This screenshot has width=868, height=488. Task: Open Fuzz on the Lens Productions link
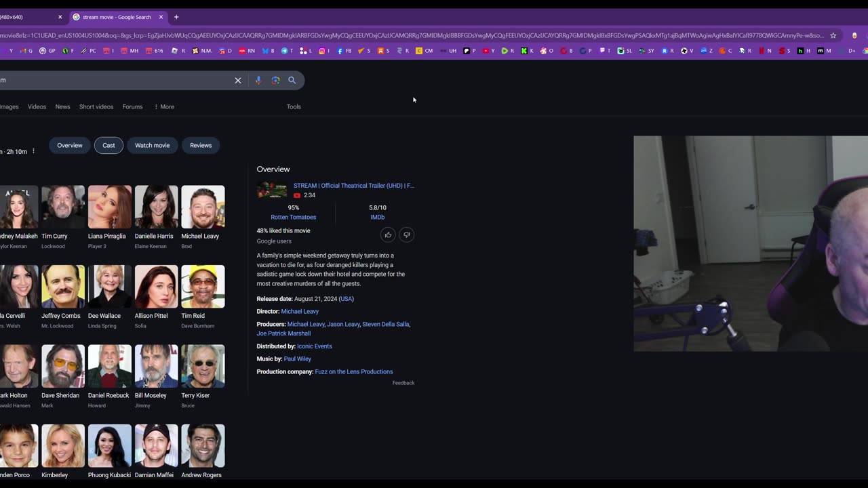tap(353, 371)
